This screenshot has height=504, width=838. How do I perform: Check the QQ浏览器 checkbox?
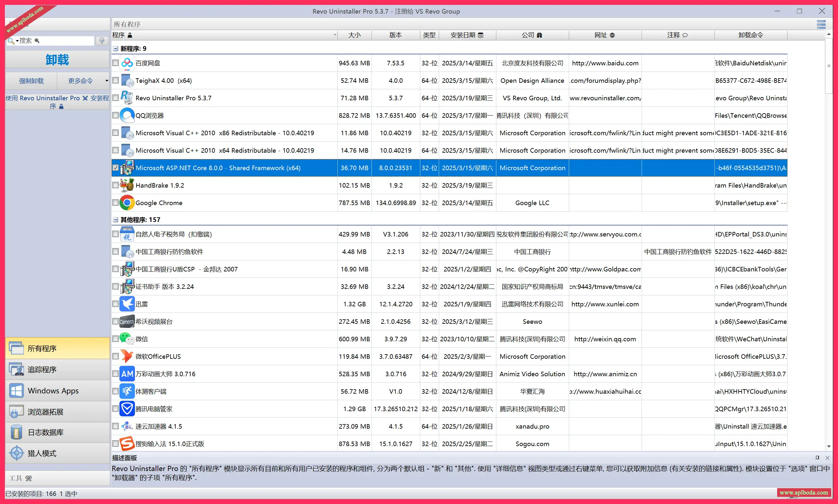(116, 115)
